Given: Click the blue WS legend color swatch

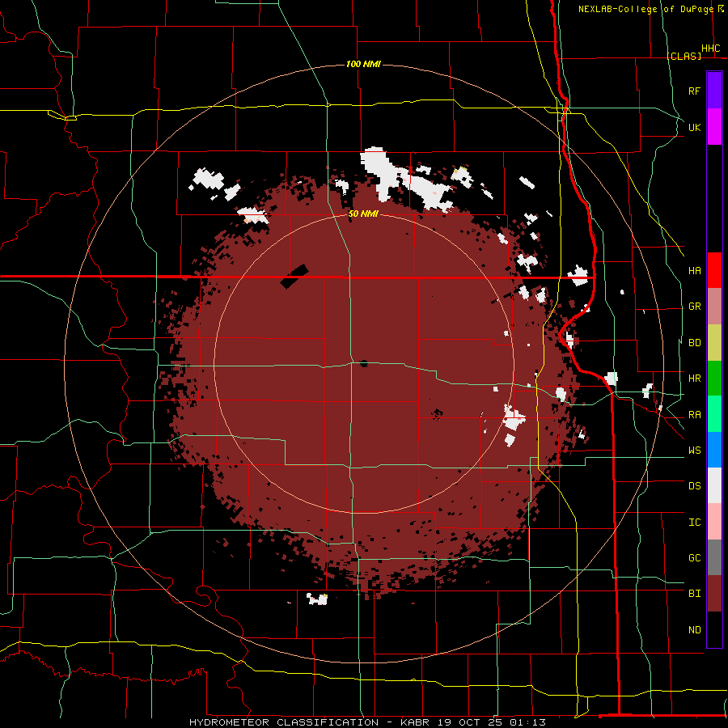Looking at the screenshot, I should (714, 450).
